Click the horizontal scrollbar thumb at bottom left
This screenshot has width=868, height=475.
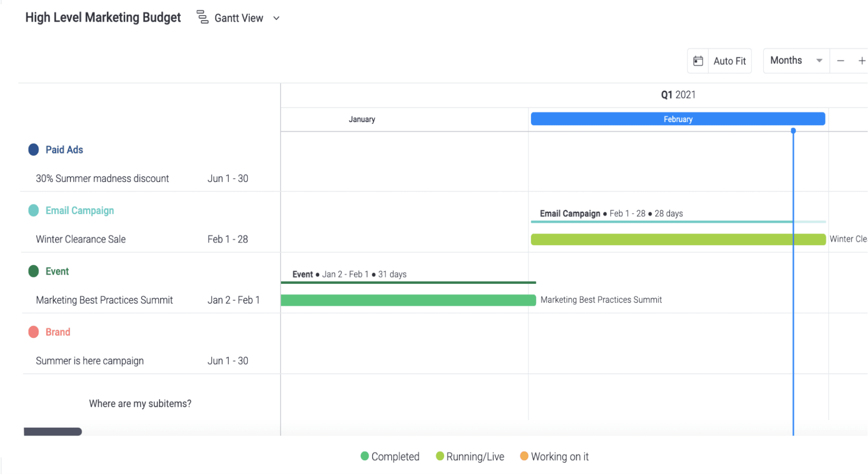pyautogui.click(x=53, y=432)
